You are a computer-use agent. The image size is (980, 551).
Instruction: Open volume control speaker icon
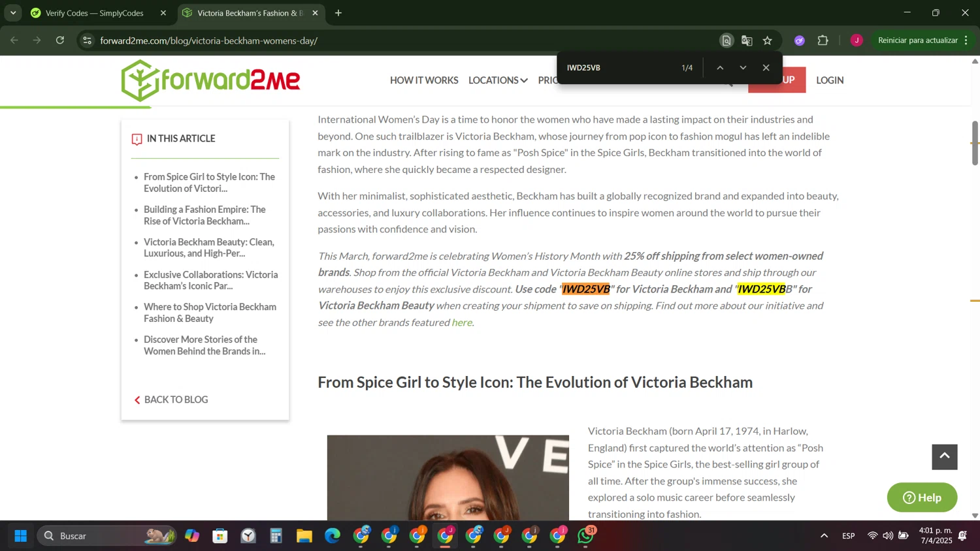tap(887, 536)
